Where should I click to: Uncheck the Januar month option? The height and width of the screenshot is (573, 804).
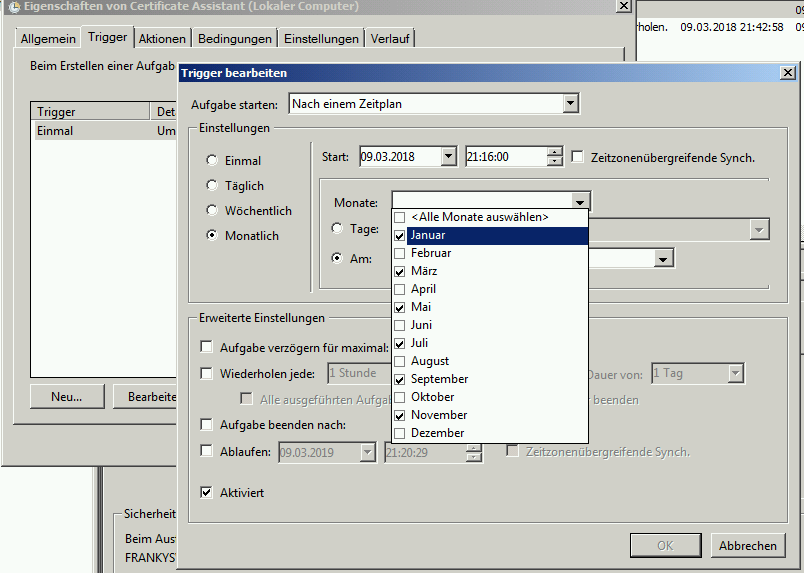400,235
